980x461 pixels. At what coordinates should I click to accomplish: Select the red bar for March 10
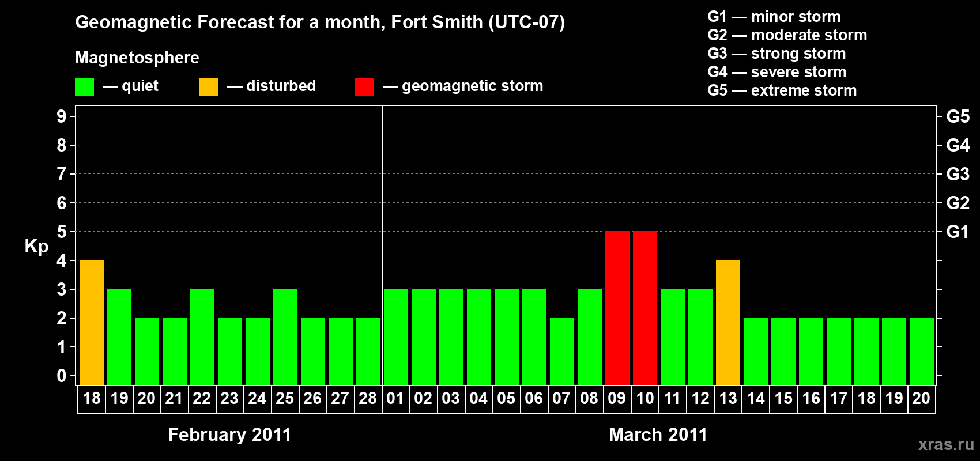[645, 308]
